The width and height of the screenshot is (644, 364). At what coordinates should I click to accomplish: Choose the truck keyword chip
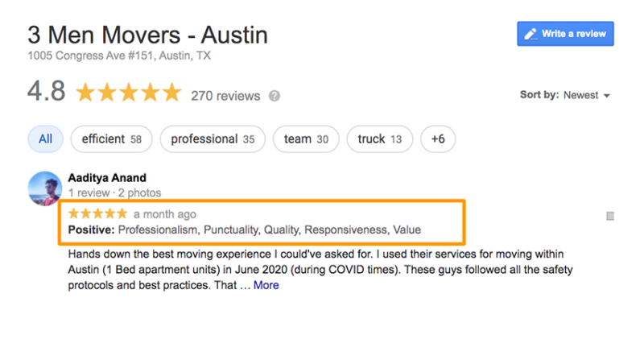379,139
